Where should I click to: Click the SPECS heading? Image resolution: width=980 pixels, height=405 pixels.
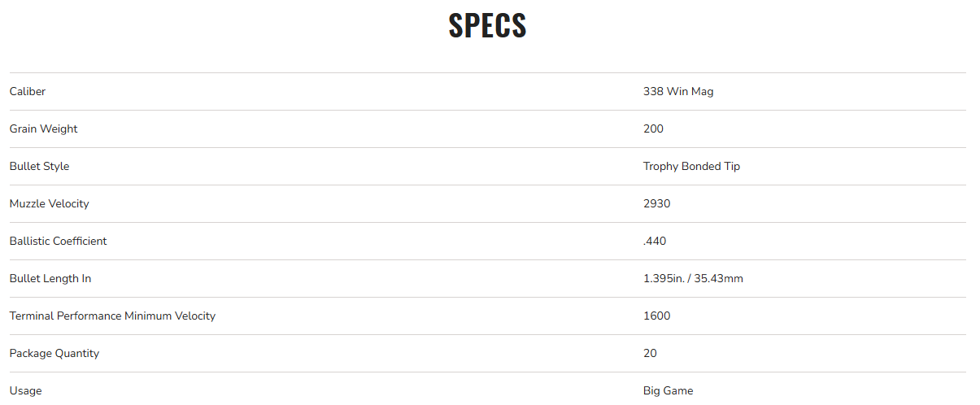coord(487,26)
